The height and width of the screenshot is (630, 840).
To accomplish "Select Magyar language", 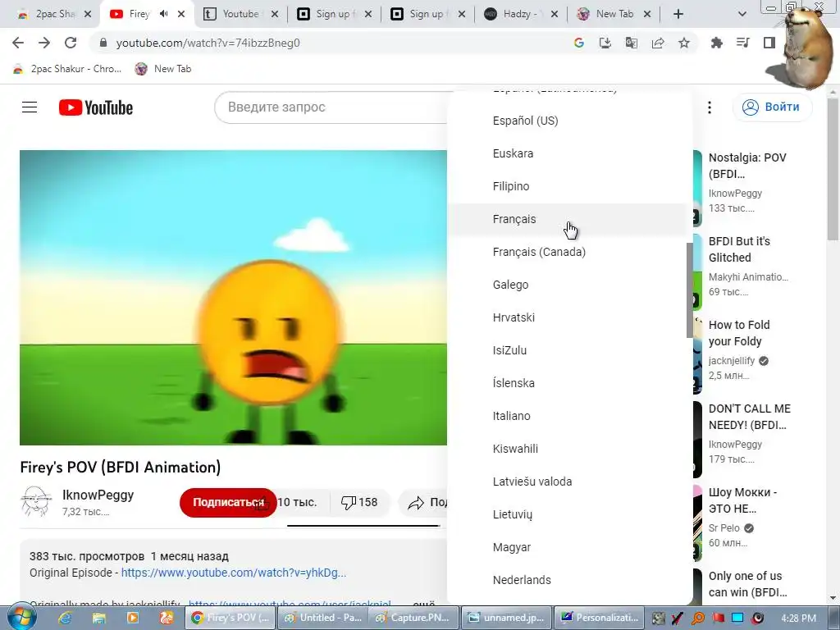I will 569,547.
